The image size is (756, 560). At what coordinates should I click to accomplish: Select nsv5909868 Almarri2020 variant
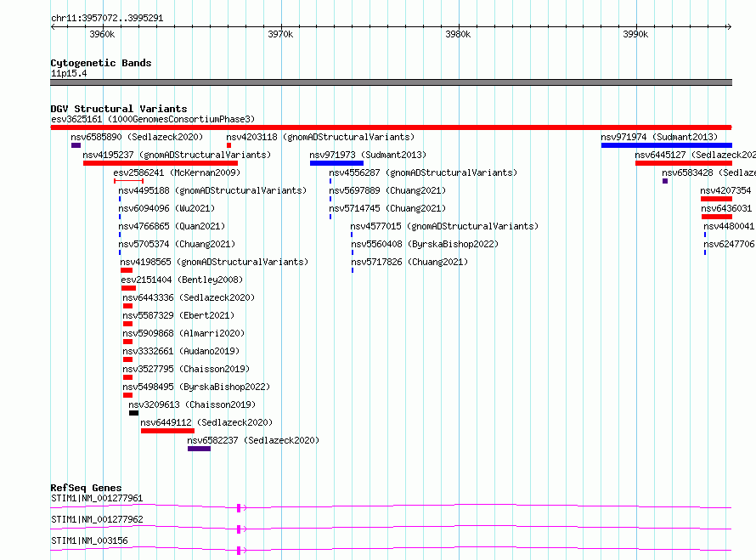tap(183, 333)
